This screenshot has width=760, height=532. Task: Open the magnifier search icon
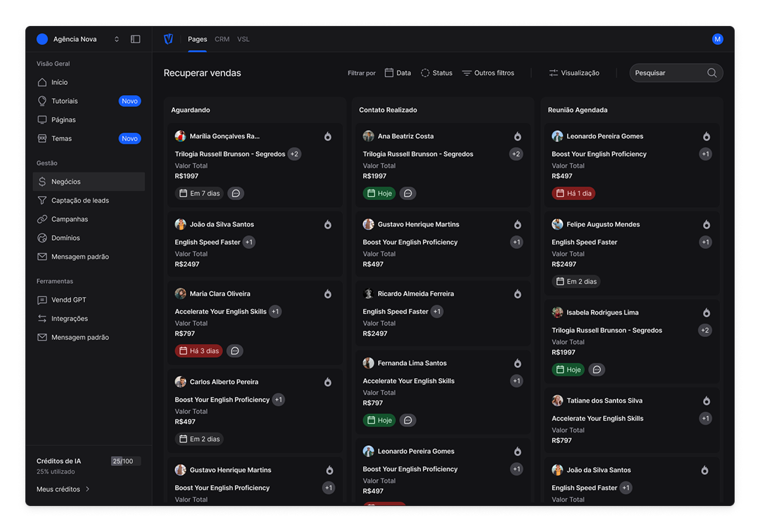[x=712, y=73]
